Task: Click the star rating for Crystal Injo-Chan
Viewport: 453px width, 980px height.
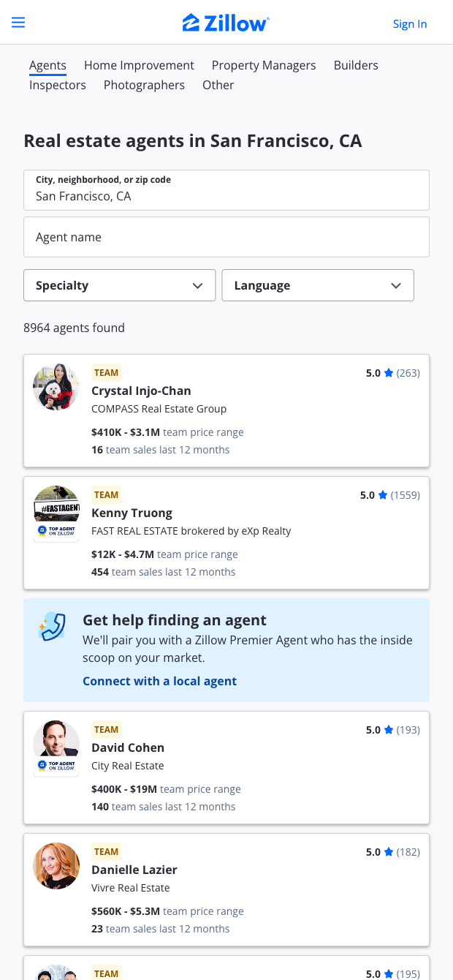Action: tap(389, 373)
